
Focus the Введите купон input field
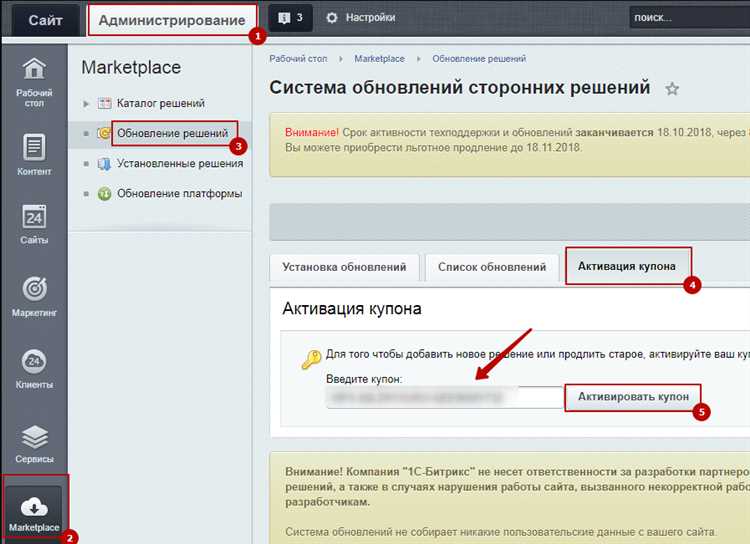coord(444,397)
